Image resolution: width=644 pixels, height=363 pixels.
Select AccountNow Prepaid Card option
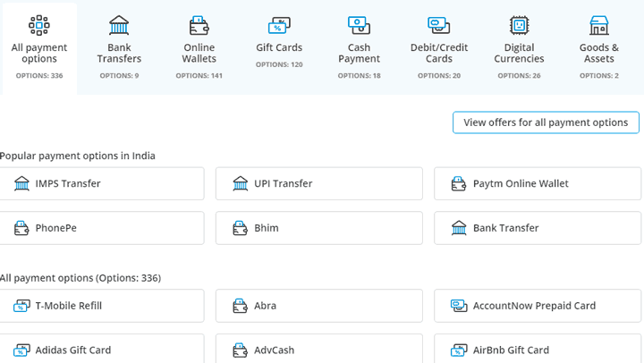(x=538, y=306)
